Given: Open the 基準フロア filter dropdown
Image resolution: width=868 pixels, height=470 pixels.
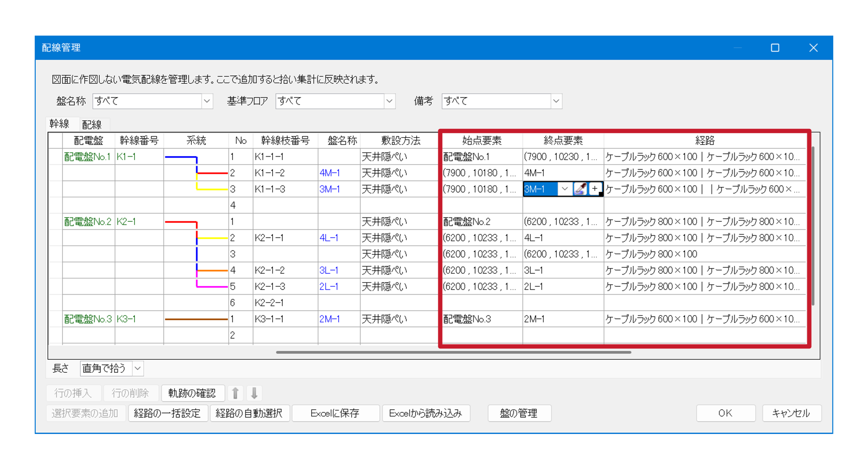Looking at the screenshot, I should point(390,101).
